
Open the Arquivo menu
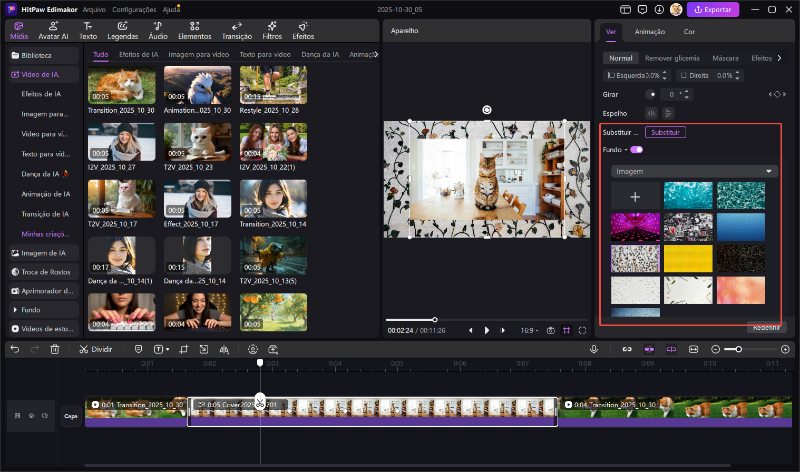click(94, 10)
